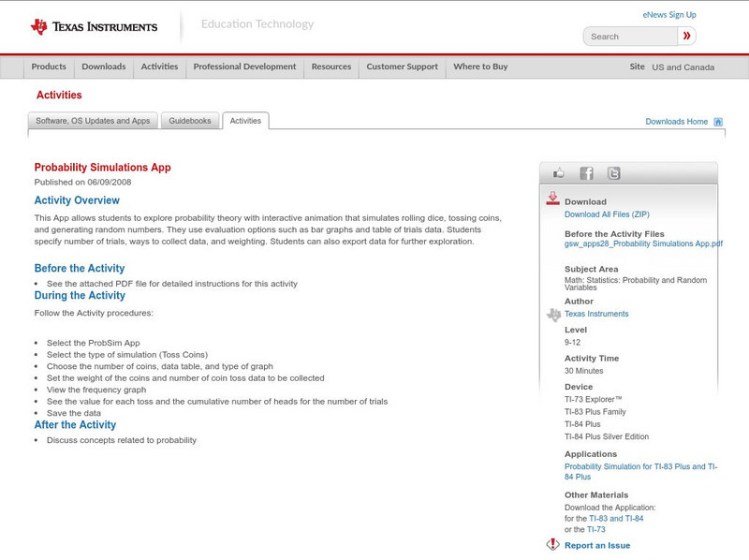Switch to Software, OS Updates and Apps tab

(x=93, y=121)
